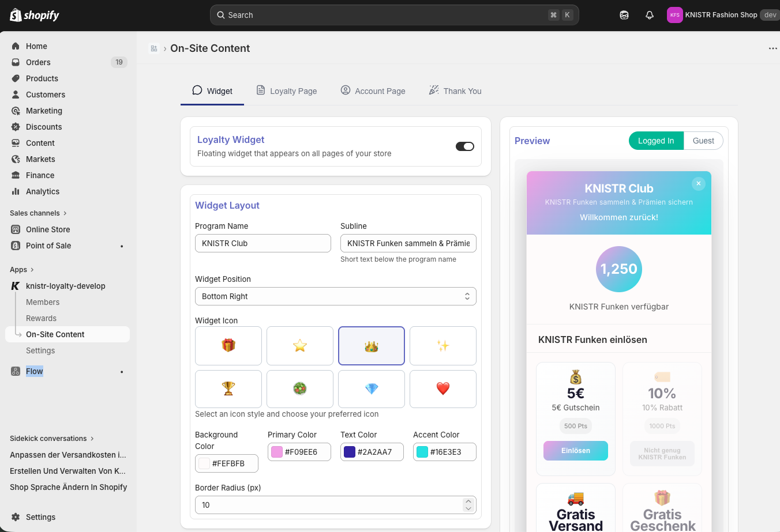Click the Background Color swatch #FEFBFB

(x=204, y=463)
